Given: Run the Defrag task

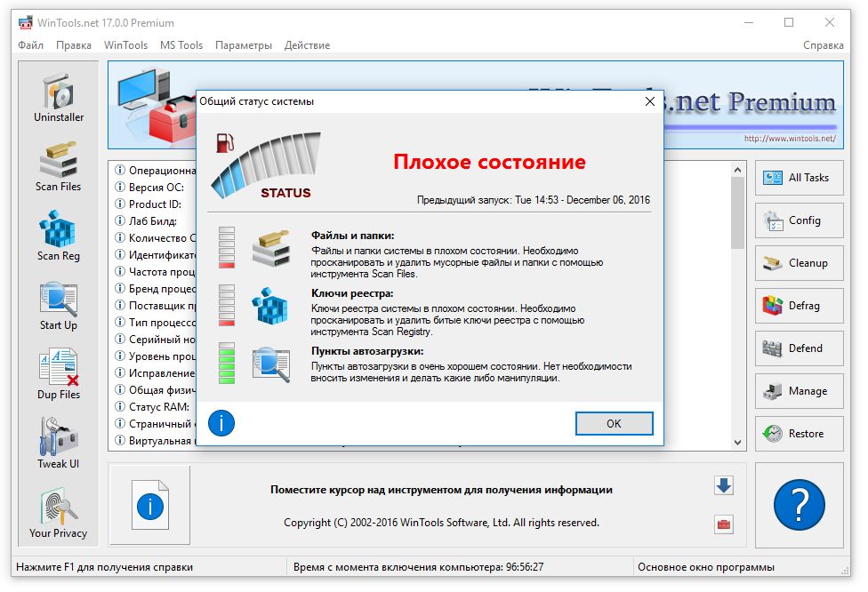Looking at the screenshot, I should click(x=799, y=306).
